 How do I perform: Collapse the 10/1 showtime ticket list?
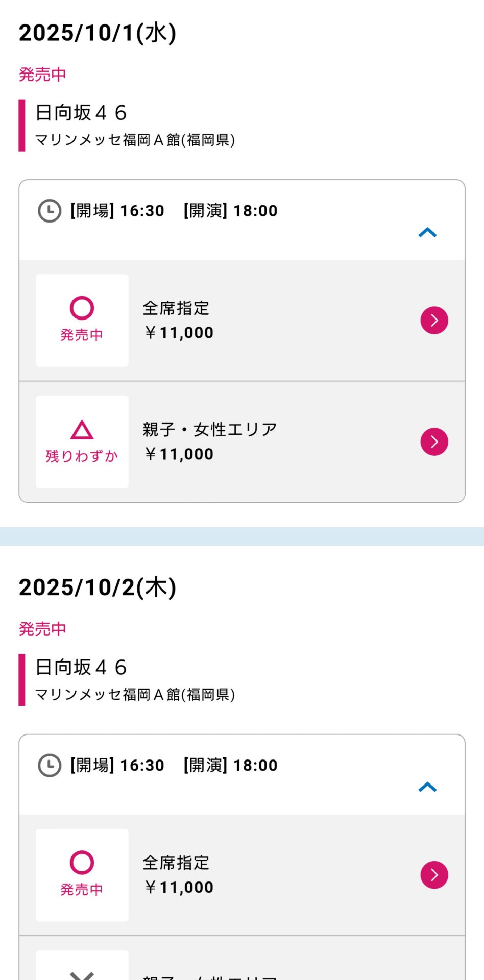(x=427, y=233)
